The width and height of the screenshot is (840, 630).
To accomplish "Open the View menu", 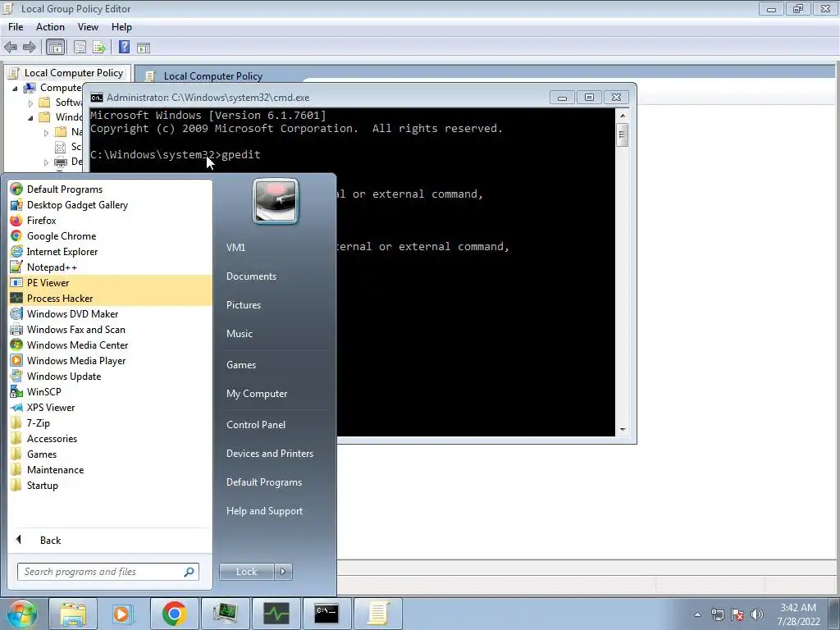I will pos(88,27).
